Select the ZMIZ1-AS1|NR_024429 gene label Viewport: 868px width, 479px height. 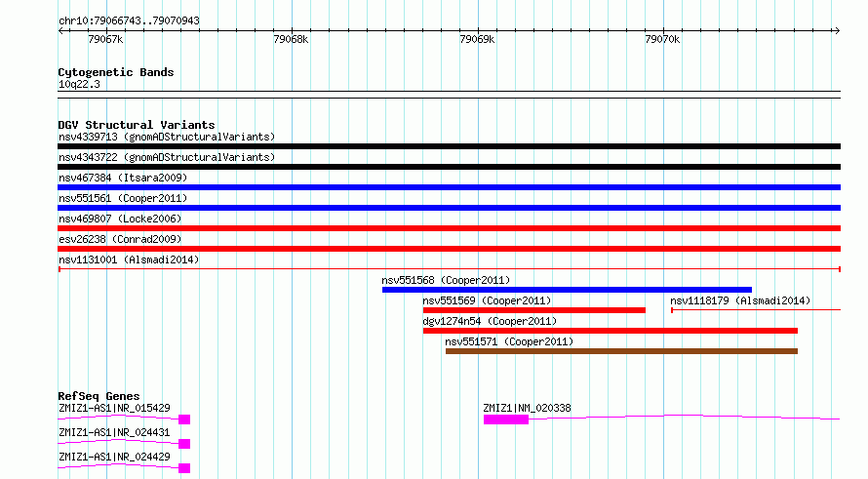(x=114, y=457)
